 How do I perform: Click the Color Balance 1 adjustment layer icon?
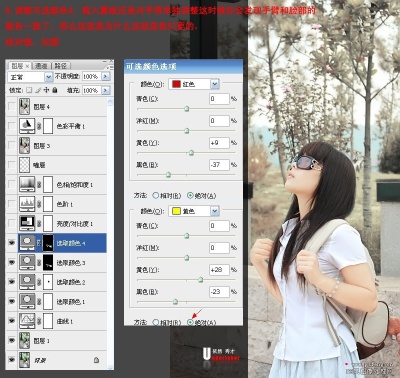pyautogui.click(x=27, y=126)
